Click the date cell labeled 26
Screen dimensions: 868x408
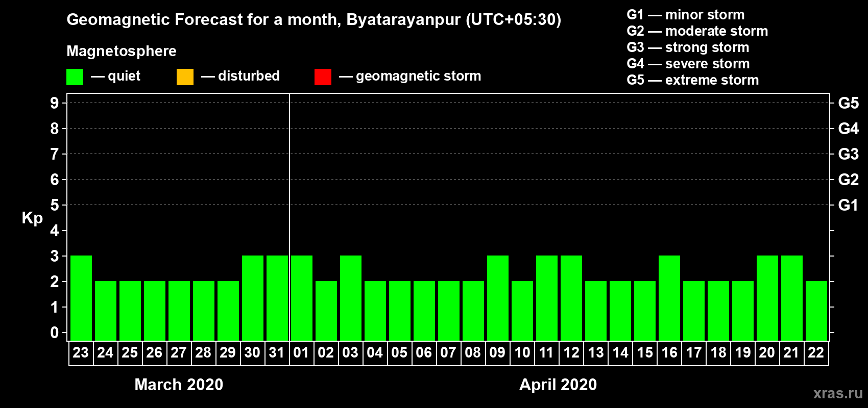pos(154,353)
